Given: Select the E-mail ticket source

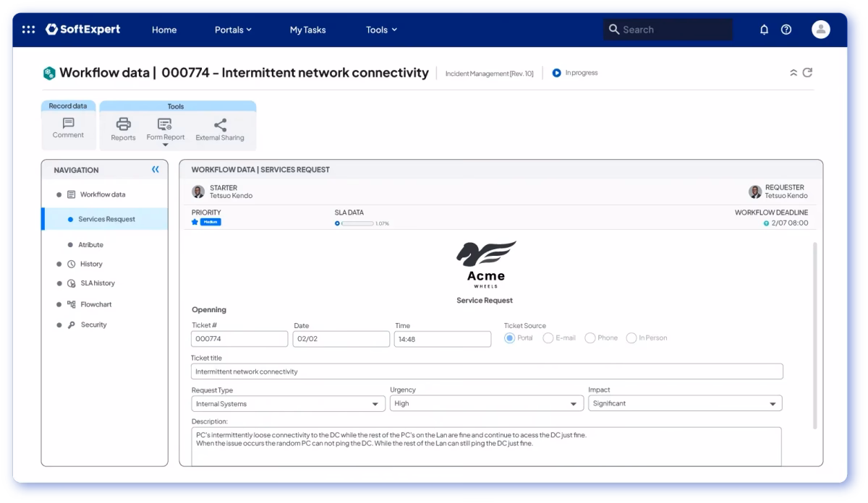Looking at the screenshot, I should (x=548, y=338).
